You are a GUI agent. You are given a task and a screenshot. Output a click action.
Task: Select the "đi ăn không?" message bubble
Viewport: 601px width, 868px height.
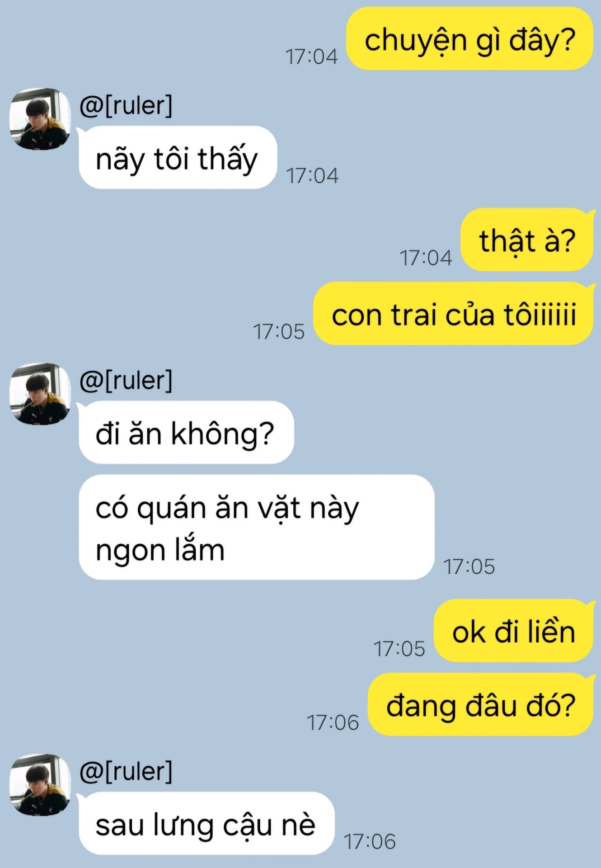click(186, 432)
